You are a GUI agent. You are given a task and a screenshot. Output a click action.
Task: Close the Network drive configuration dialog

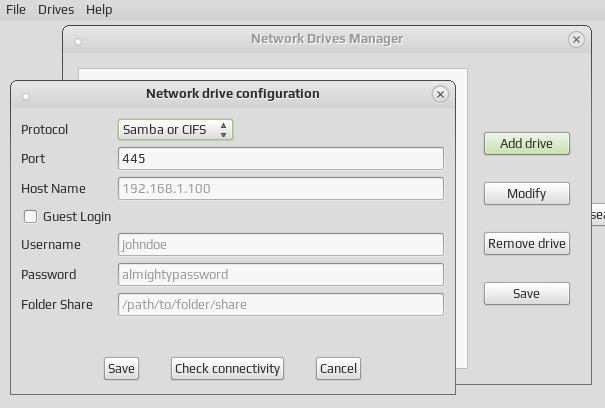coord(440,94)
